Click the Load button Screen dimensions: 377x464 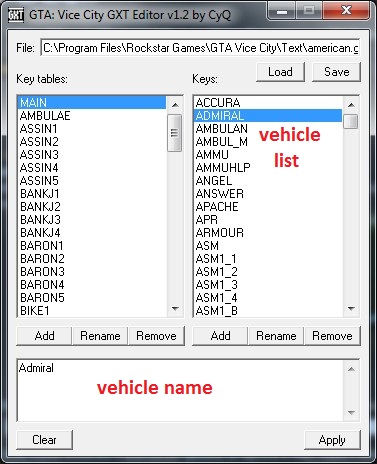click(280, 72)
